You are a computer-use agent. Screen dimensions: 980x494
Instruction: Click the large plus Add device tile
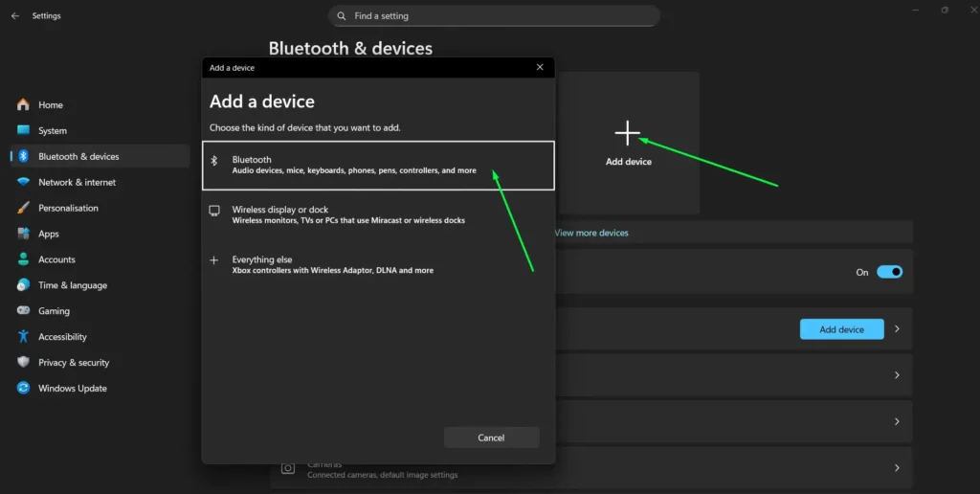(x=628, y=144)
